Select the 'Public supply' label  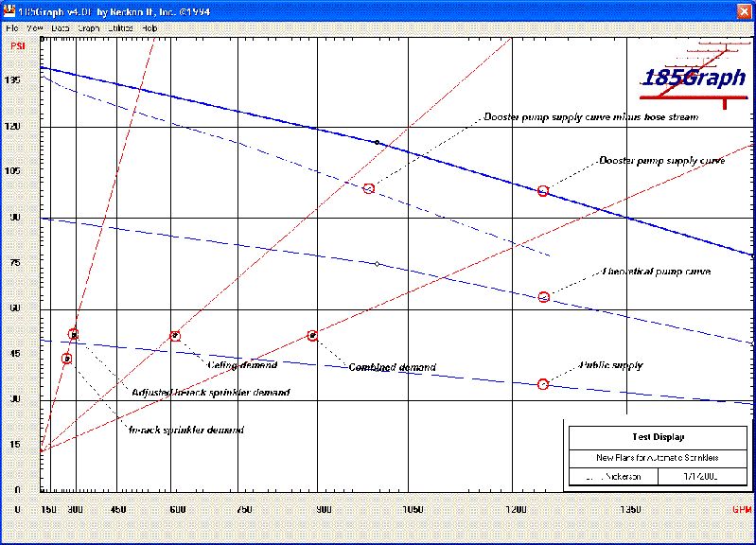[x=611, y=365]
